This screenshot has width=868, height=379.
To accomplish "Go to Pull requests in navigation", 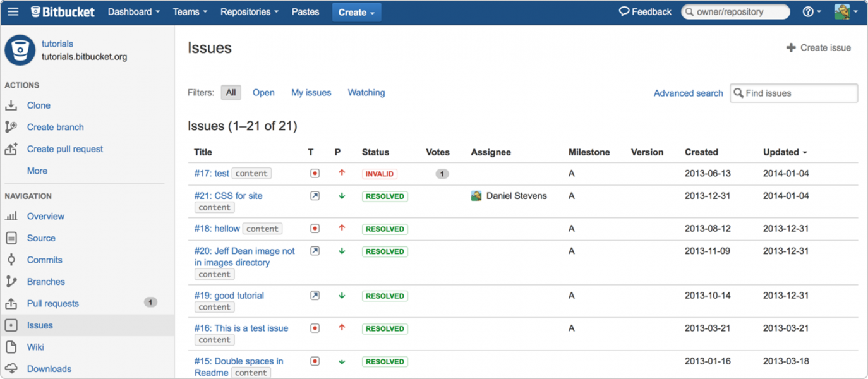I will (53, 303).
